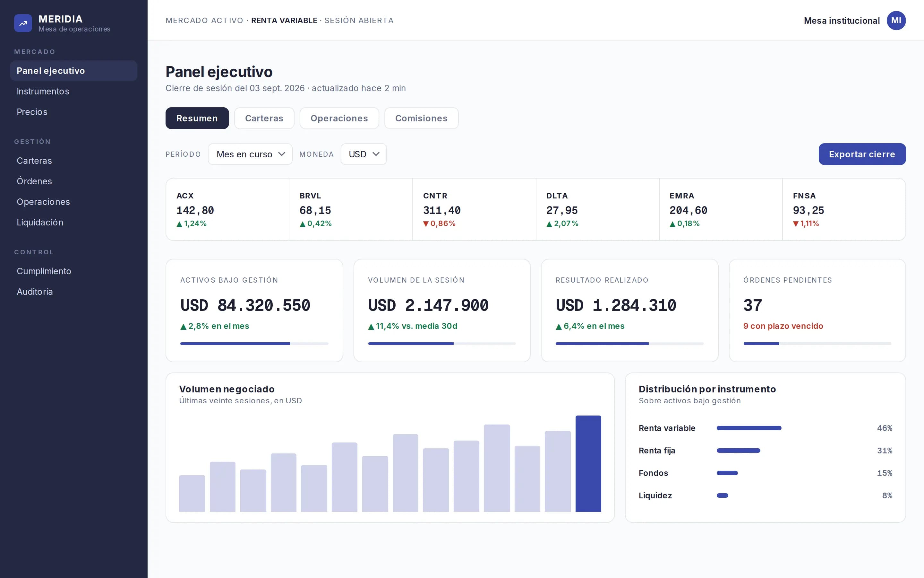Select the EMRA ticker card
This screenshot has height=578, width=924.
721,209
